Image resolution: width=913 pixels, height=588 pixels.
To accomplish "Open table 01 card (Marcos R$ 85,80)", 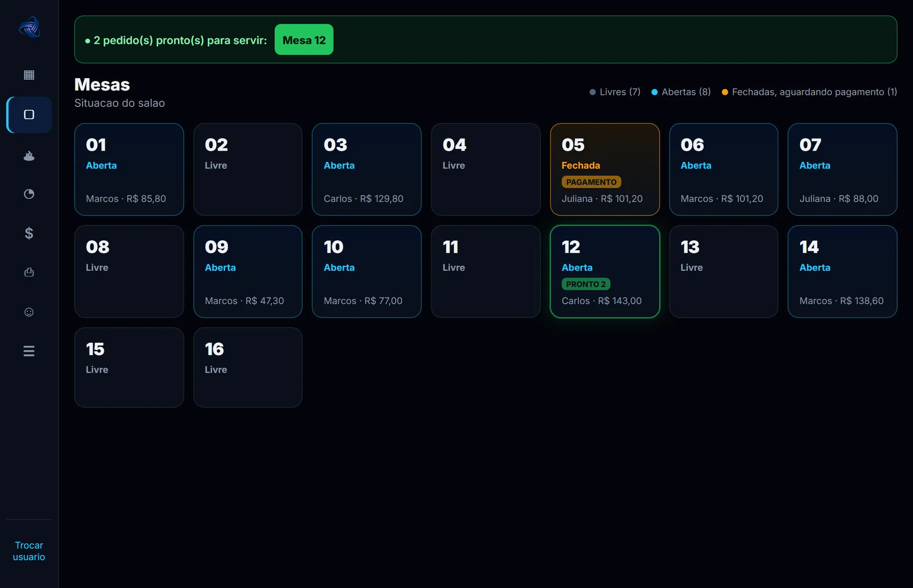I will pos(129,169).
